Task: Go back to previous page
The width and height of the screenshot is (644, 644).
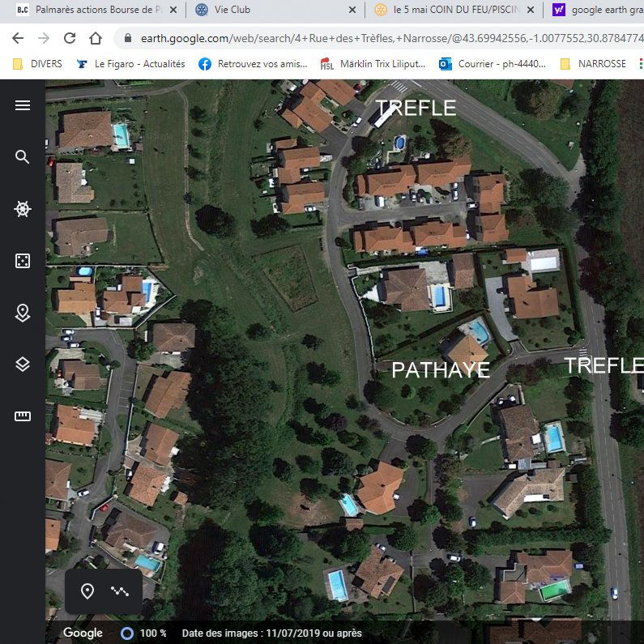Action: click(18, 38)
